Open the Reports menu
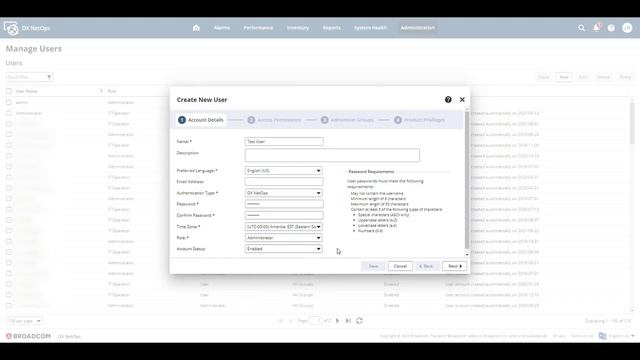640x360 pixels. (x=331, y=28)
